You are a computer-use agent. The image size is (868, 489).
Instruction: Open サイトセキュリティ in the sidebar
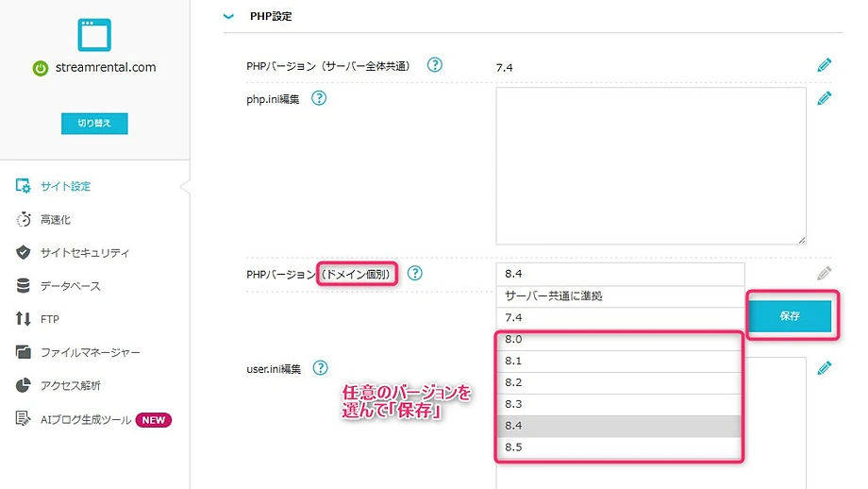tap(85, 253)
